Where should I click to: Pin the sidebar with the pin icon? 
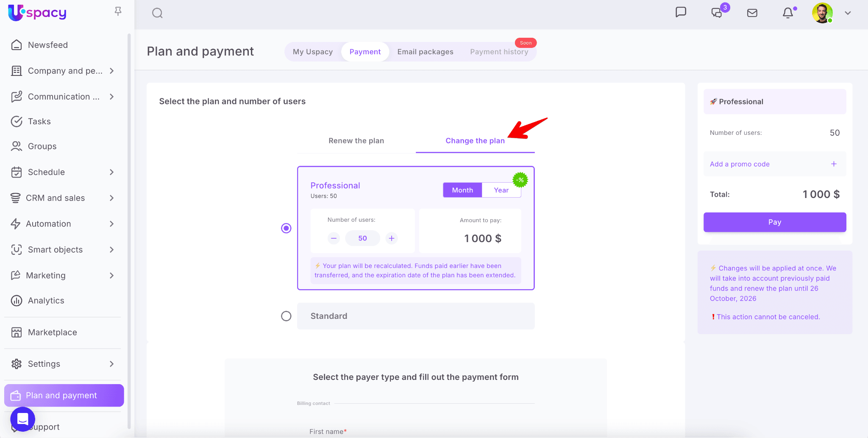[118, 11]
